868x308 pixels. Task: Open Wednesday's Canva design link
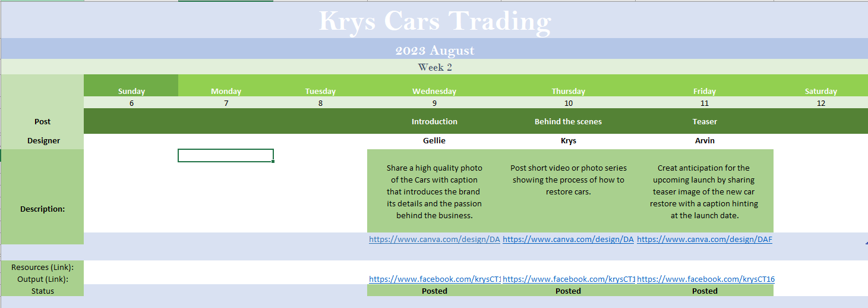434,239
